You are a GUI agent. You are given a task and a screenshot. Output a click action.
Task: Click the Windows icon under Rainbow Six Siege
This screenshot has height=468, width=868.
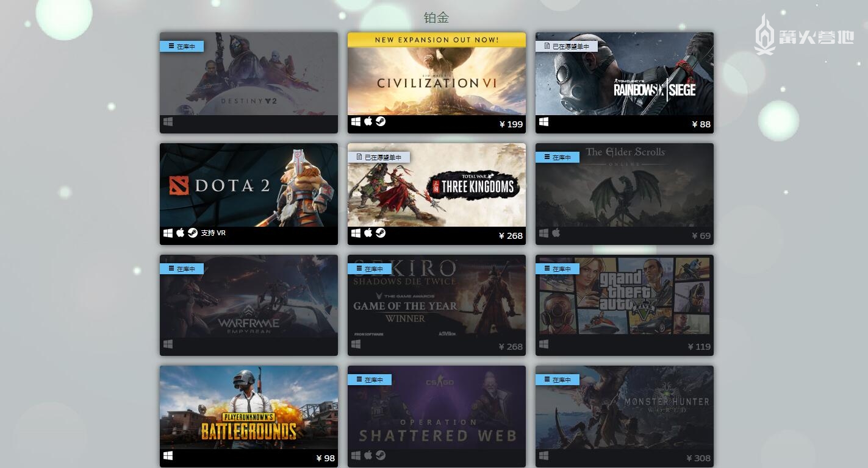(543, 122)
